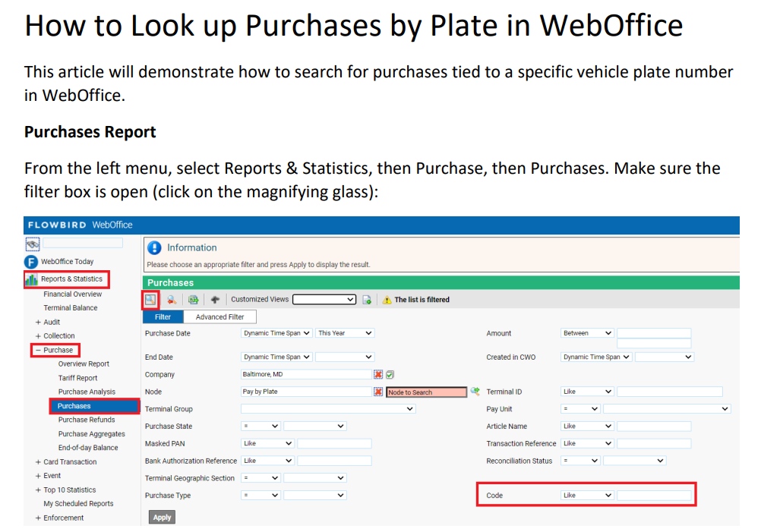Open the Purchase Type value dropdown
Viewport: 780px width, 532px height.
pyautogui.click(x=314, y=496)
